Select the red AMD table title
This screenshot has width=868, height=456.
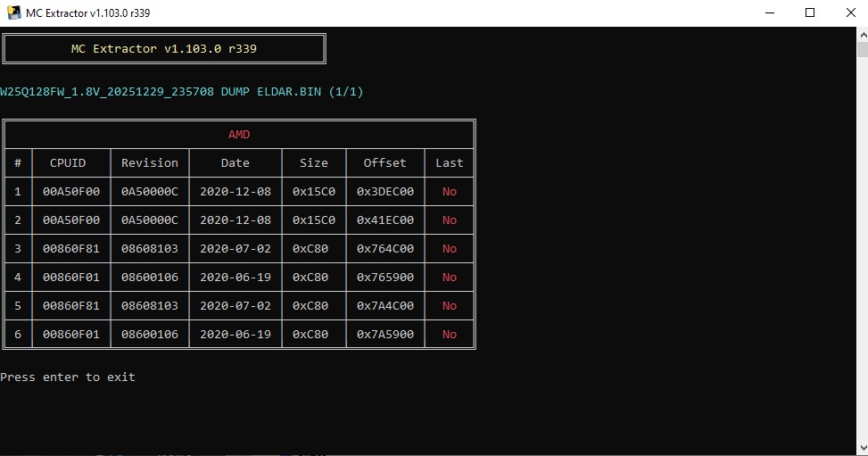pyautogui.click(x=239, y=135)
